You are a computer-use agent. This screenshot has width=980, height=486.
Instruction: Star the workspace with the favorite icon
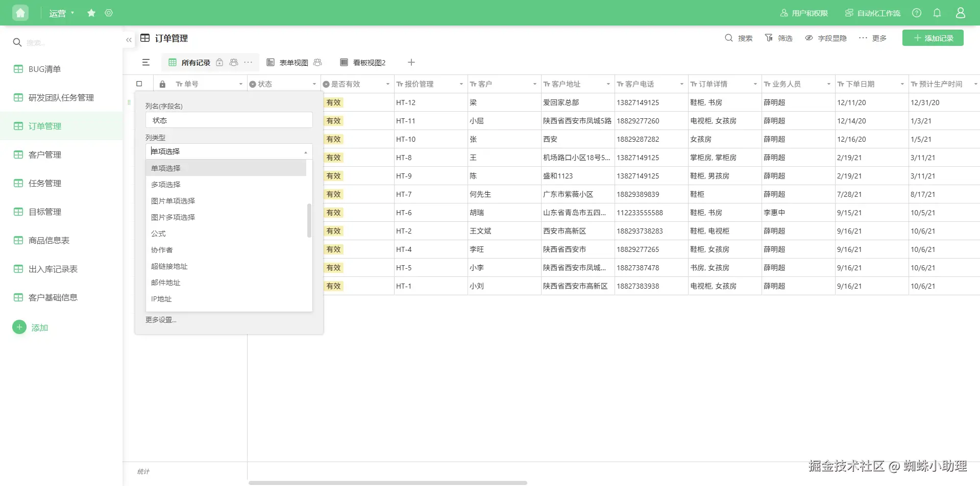91,13
